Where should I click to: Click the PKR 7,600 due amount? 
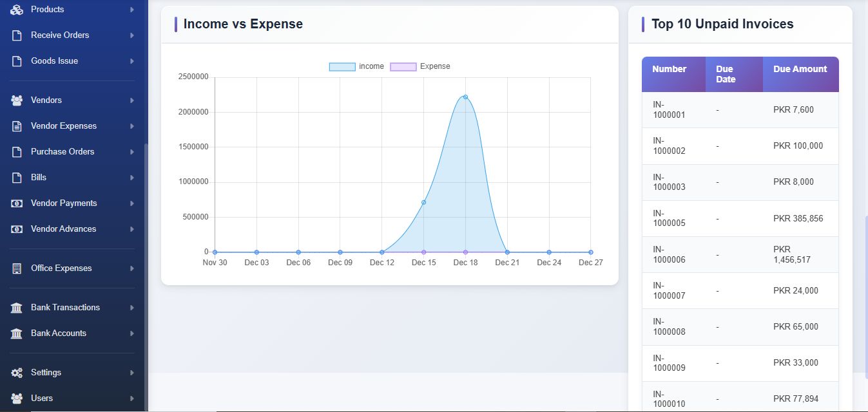pos(794,110)
